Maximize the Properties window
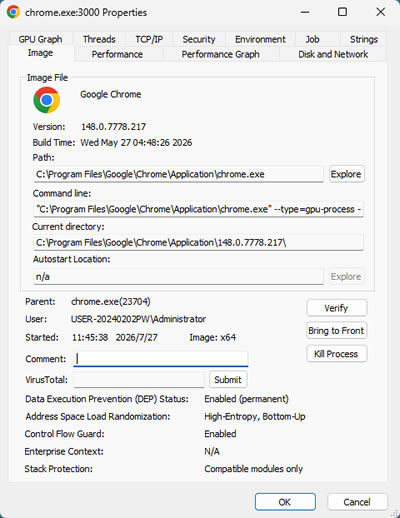 [x=342, y=12]
